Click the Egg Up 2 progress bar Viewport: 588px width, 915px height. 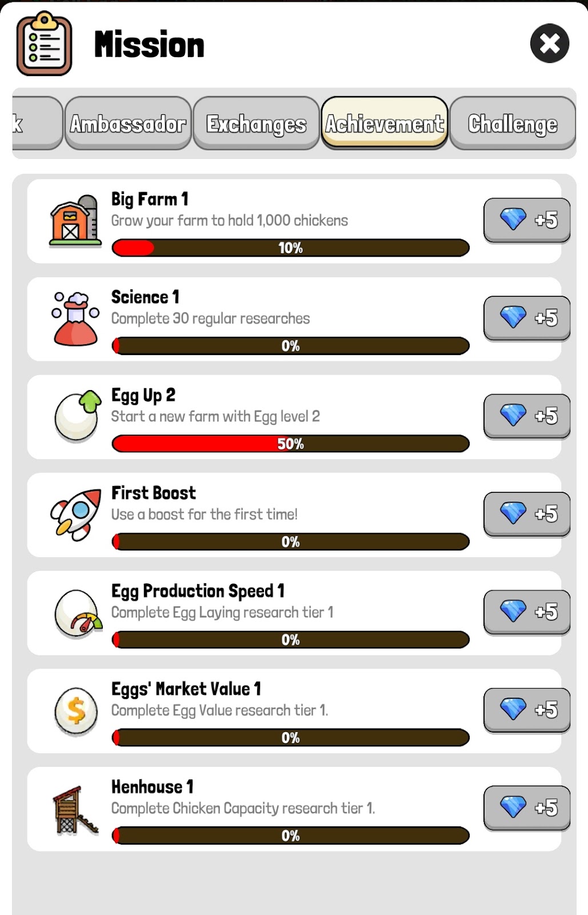coord(290,444)
